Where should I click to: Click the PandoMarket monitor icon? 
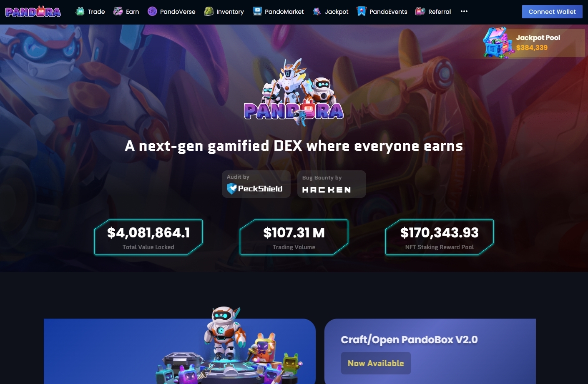click(x=257, y=12)
